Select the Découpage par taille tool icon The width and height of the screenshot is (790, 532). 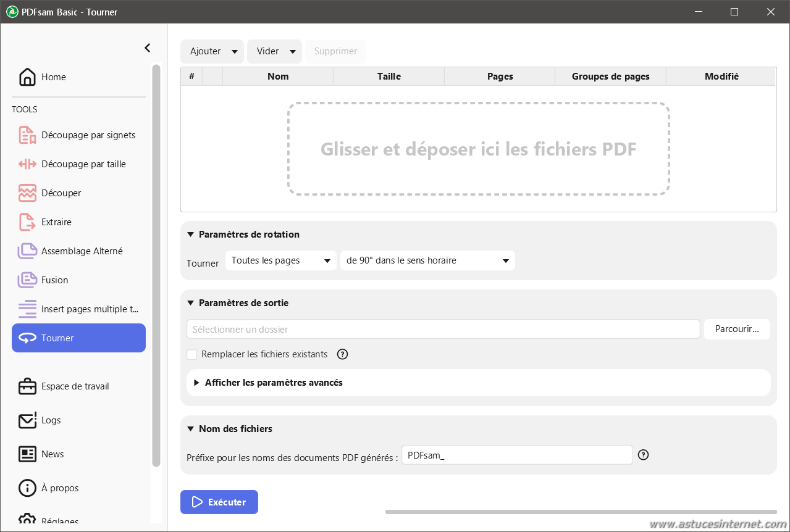point(27,164)
